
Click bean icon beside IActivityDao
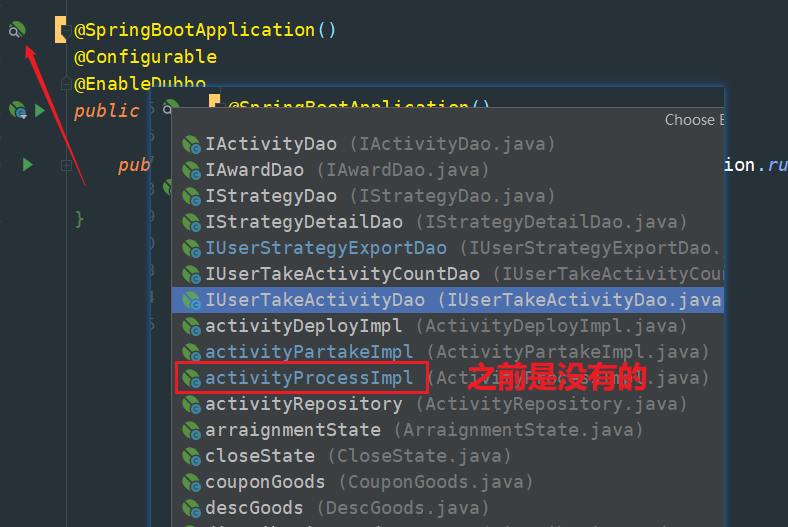tap(191, 144)
